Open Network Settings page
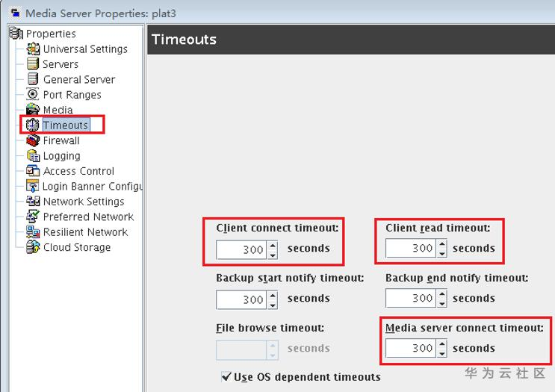The width and height of the screenshot is (555, 392). 84,202
